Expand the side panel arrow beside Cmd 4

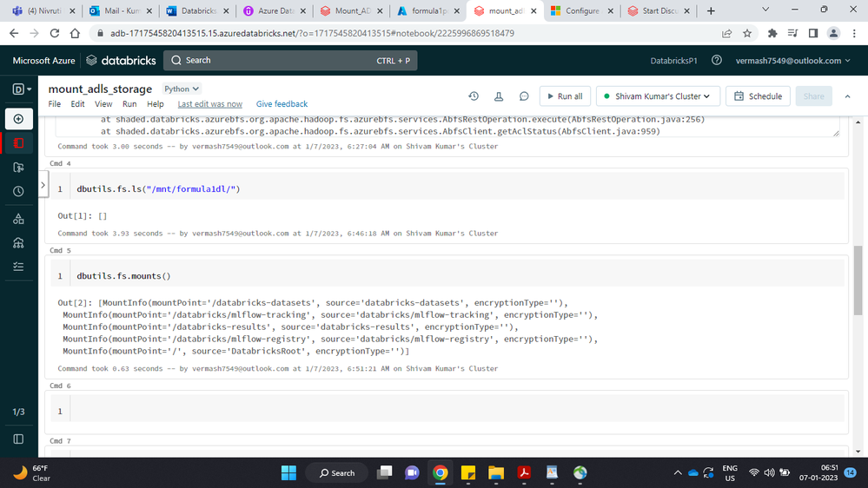(43, 185)
